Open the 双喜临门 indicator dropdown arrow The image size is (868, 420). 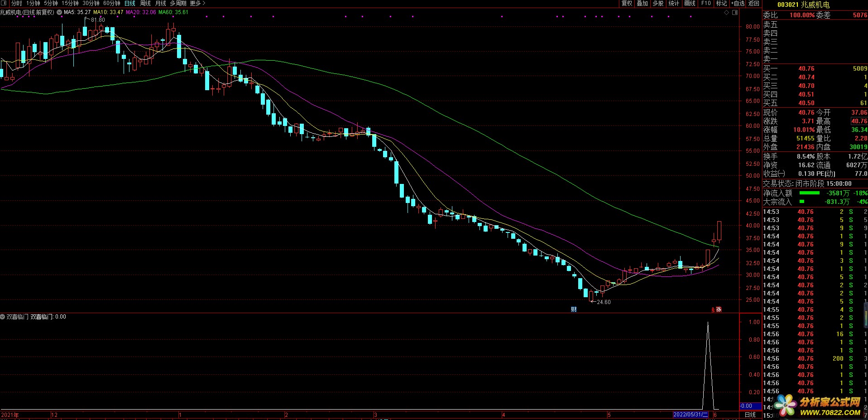click(x=3, y=317)
